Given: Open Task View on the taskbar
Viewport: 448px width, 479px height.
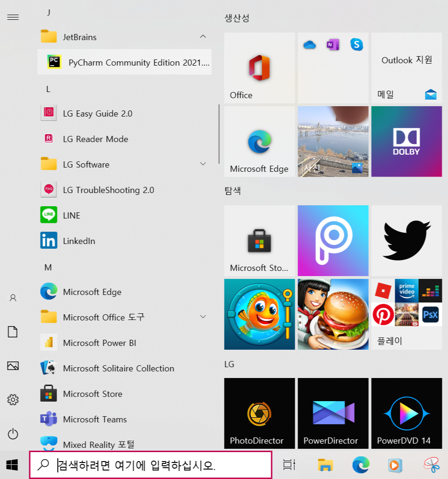Looking at the screenshot, I should tap(289, 465).
